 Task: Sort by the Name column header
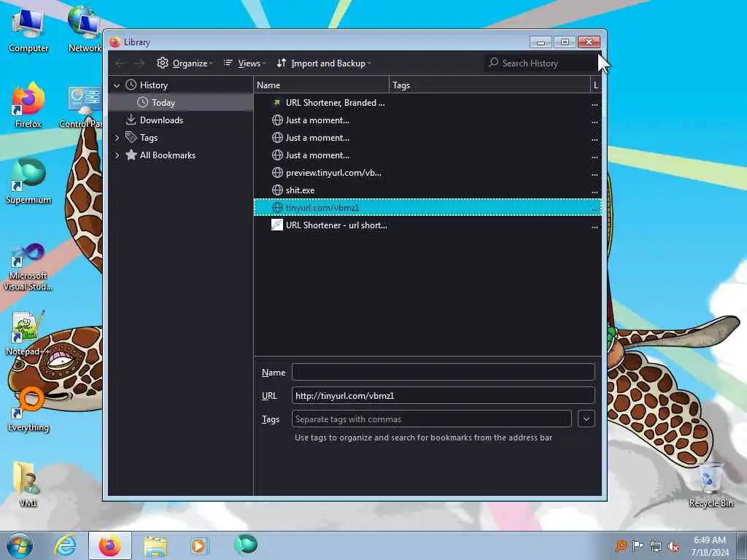321,85
